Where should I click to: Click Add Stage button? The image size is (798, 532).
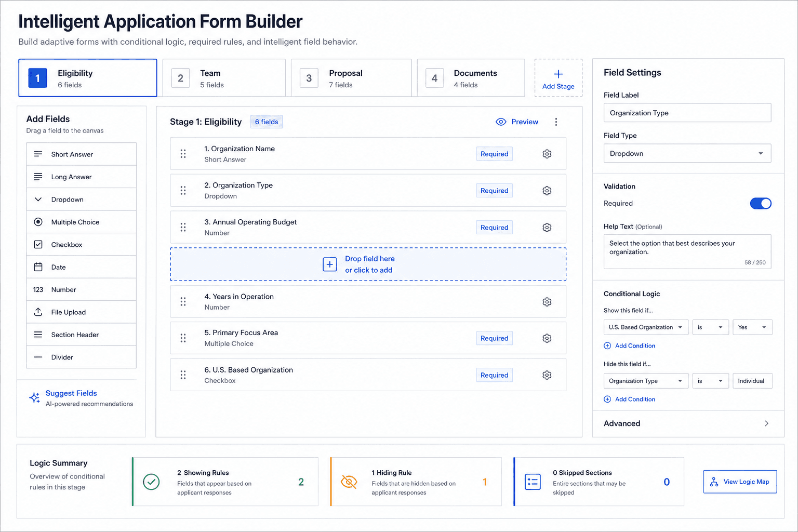point(558,78)
